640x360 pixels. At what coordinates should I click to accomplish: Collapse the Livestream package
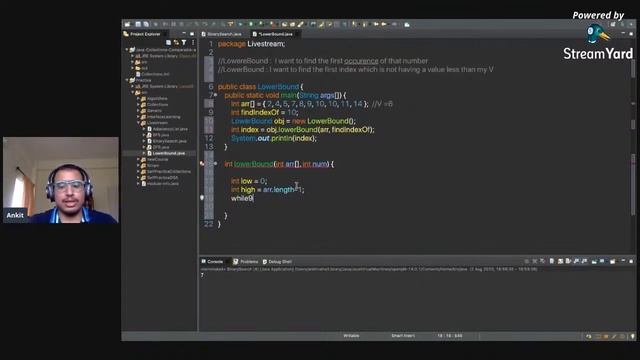tap(138, 123)
